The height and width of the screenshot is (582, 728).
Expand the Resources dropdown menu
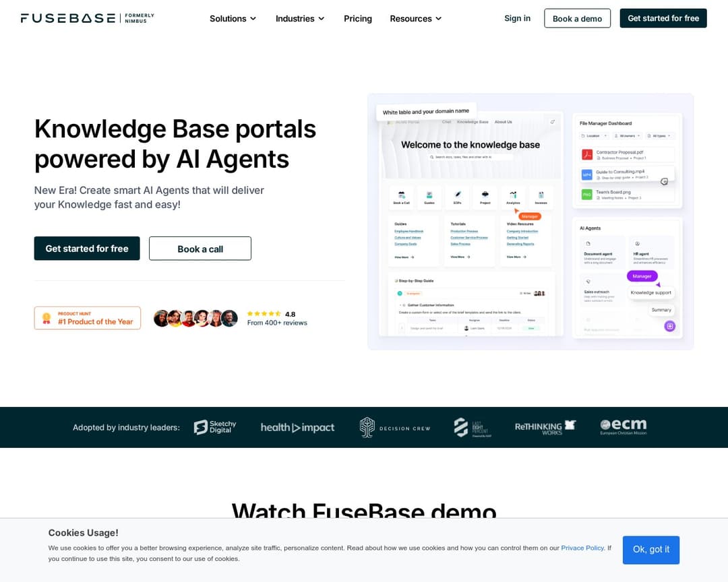tap(415, 19)
